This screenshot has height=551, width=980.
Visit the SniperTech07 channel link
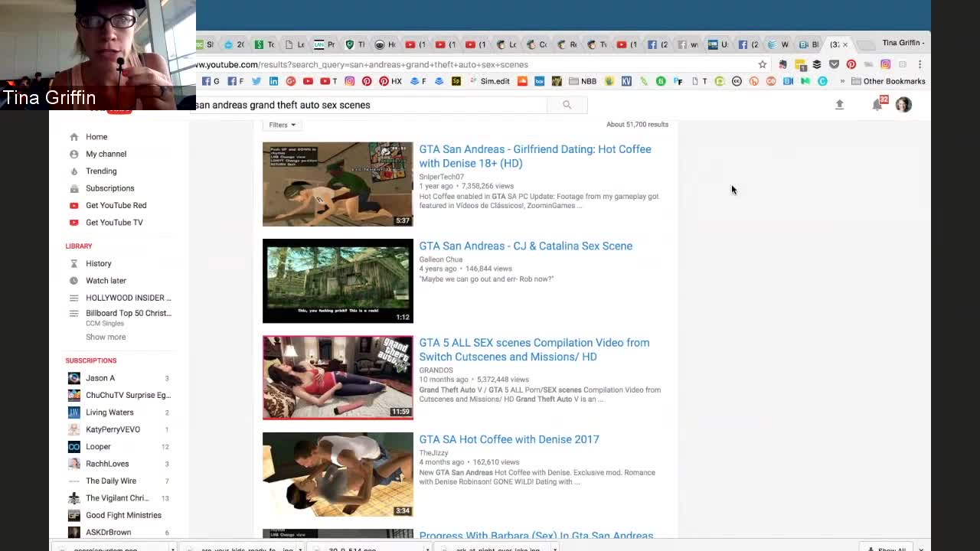442,177
